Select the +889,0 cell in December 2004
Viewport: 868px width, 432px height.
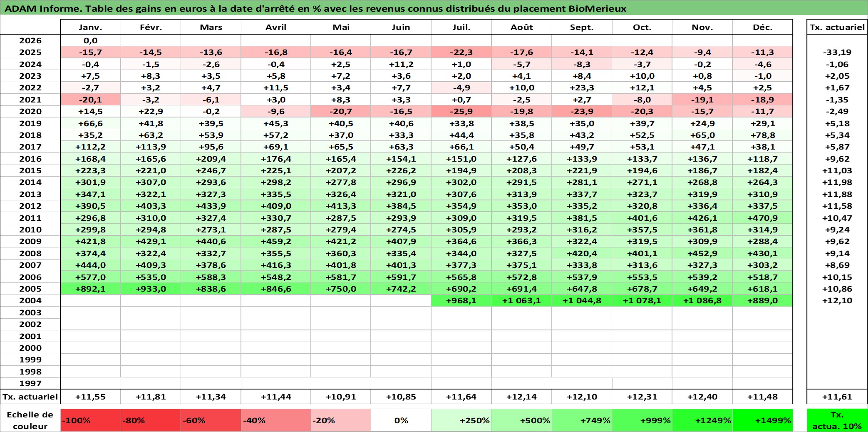click(x=763, y=300)
